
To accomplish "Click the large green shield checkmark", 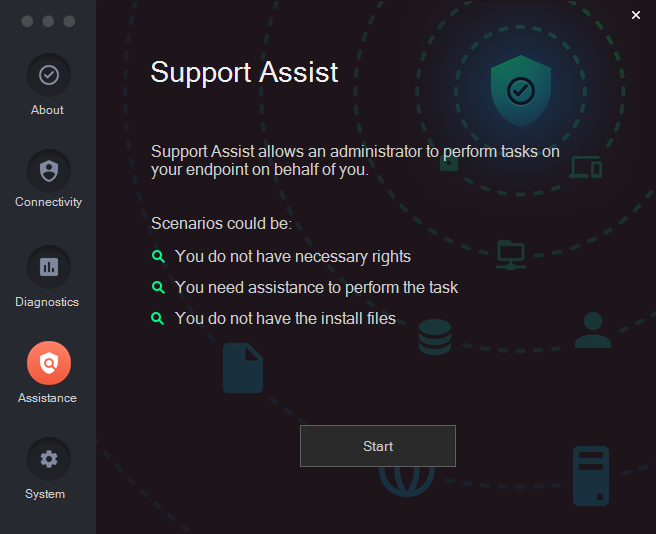I will pyautogui.click(x=521, y=91).
